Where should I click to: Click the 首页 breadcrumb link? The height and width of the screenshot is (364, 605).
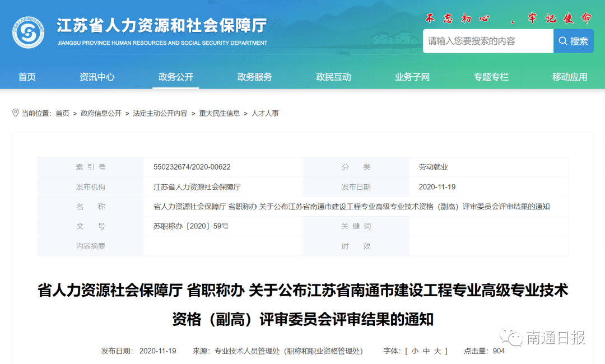[x=62, y=113]
